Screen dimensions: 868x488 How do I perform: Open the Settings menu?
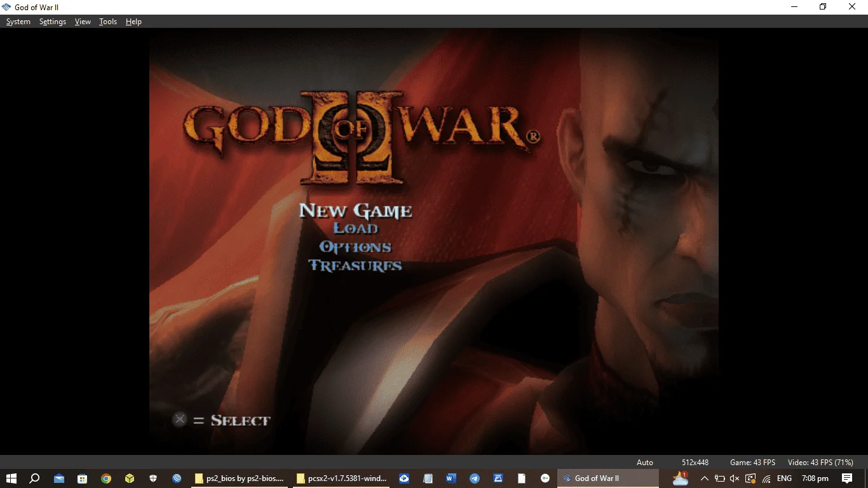[x=53, y=22]
